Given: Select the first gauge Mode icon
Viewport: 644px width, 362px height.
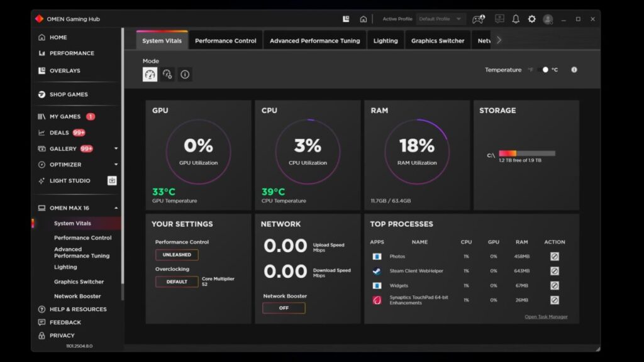Looking at the screenshot, I should (150, 74).
